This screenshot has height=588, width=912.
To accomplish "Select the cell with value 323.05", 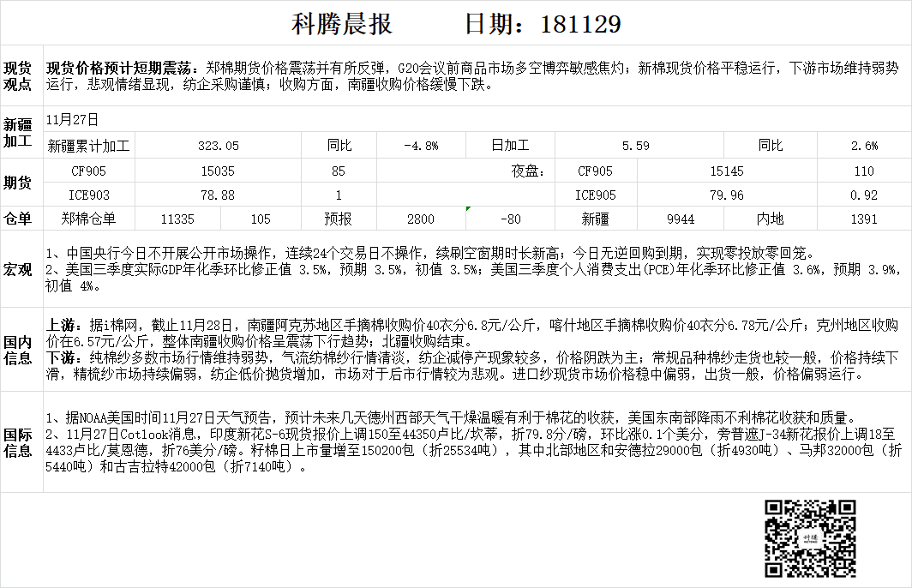I will (219, 146).
